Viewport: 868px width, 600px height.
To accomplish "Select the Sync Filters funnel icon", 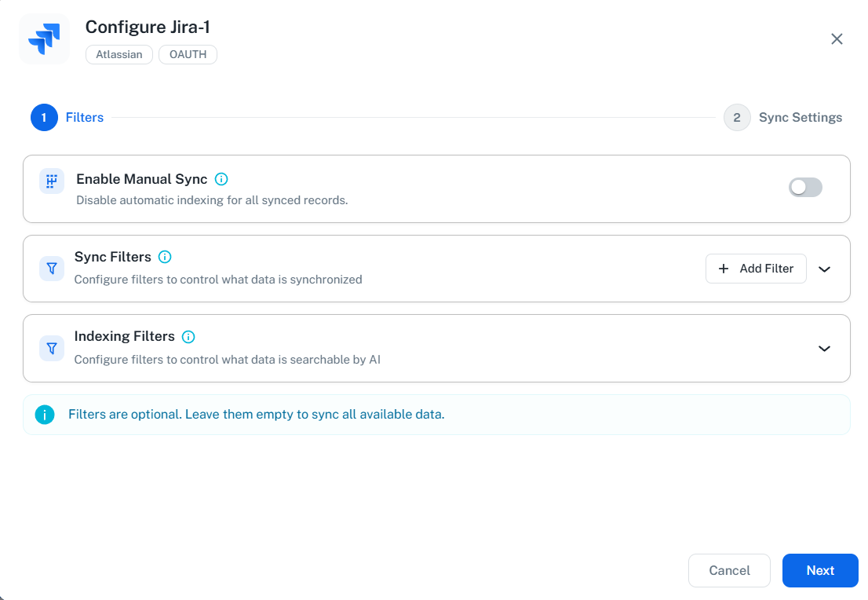I will pyautogui.click(x=51, y=268).
